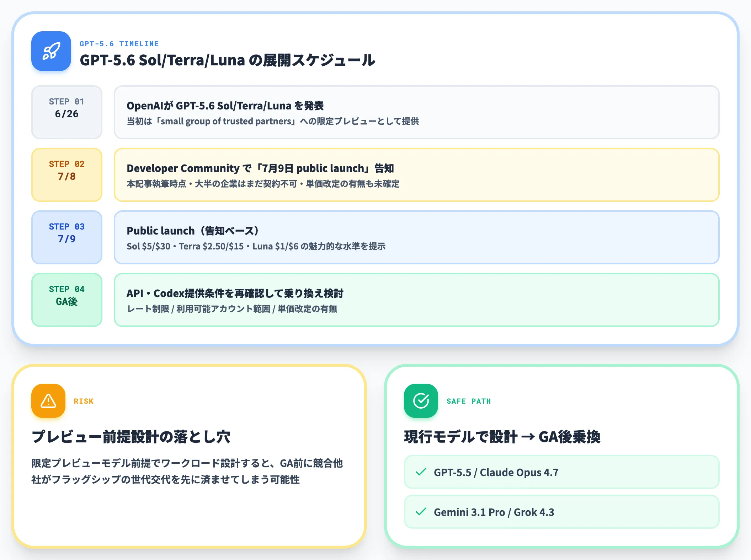Click 'API・Codex提供条件を再確認して乗り換え検討' title
751x560 pixels.
coord(235,294)
